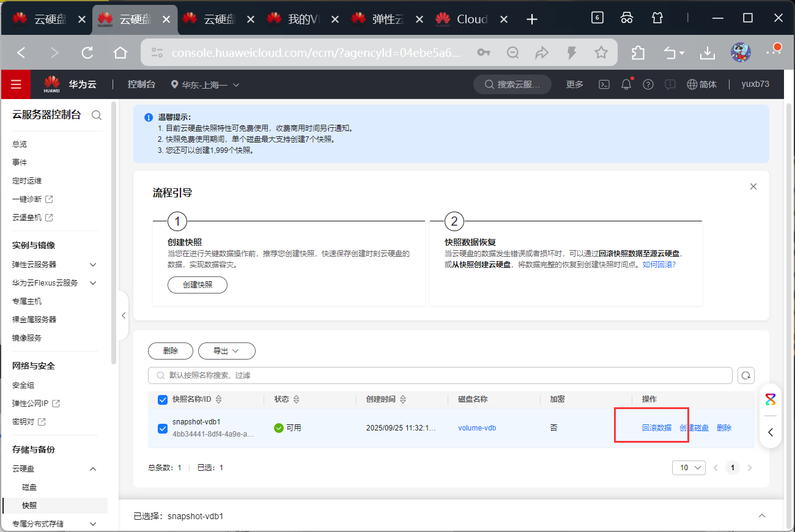
Task: Uncheck the snapshot-vdb1 row checkbox
Action: click(x=163, y=428)
